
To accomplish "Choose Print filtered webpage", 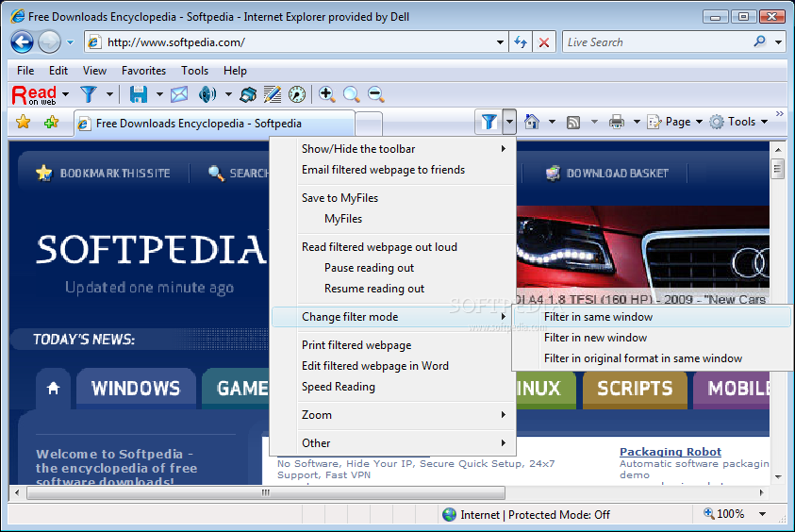I will pos(393,345).
